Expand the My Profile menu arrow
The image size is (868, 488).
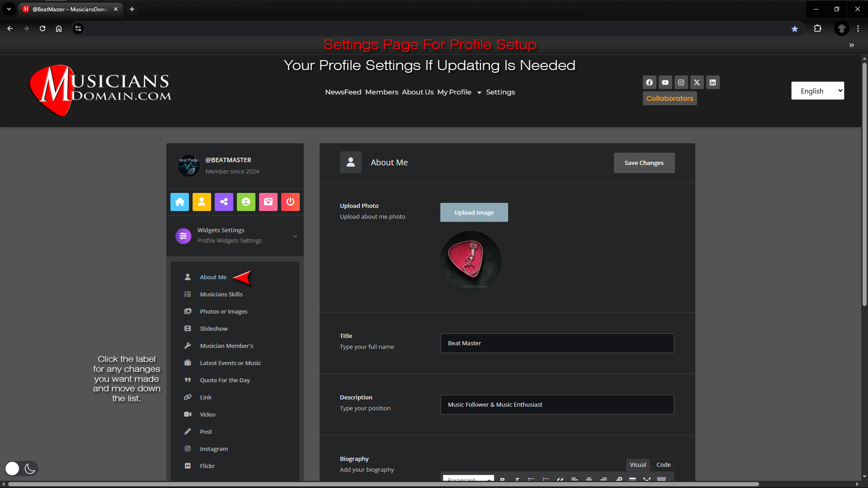tap(479, 93)
